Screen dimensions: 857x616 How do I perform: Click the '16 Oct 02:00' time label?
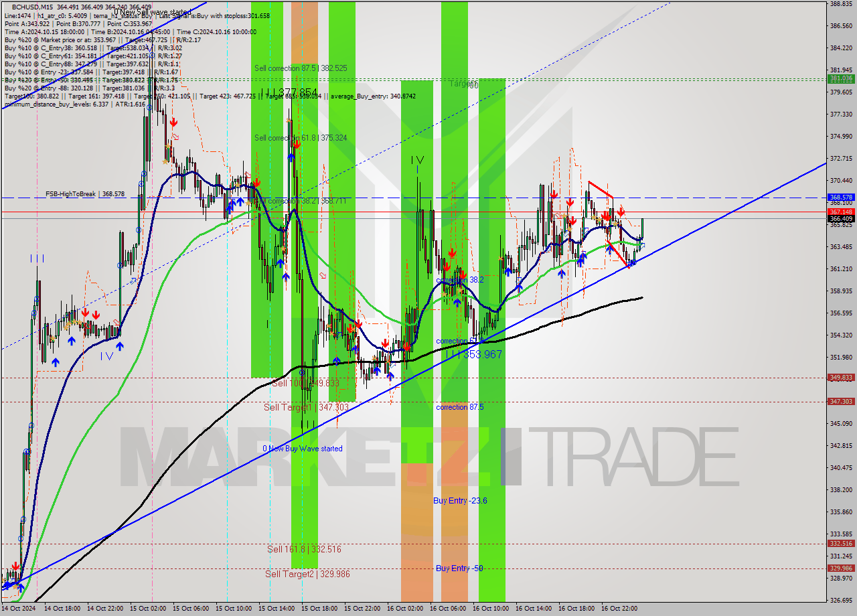click(404, 609)
